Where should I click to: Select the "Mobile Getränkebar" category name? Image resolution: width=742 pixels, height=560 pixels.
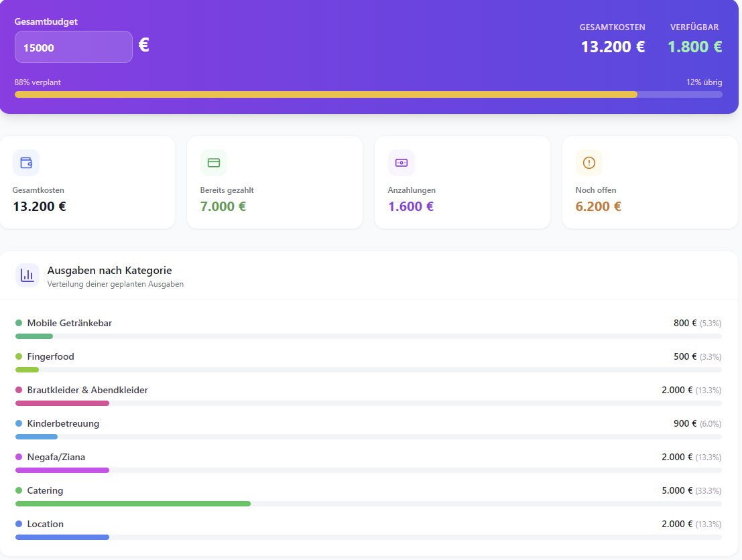[x=70, y=323]
